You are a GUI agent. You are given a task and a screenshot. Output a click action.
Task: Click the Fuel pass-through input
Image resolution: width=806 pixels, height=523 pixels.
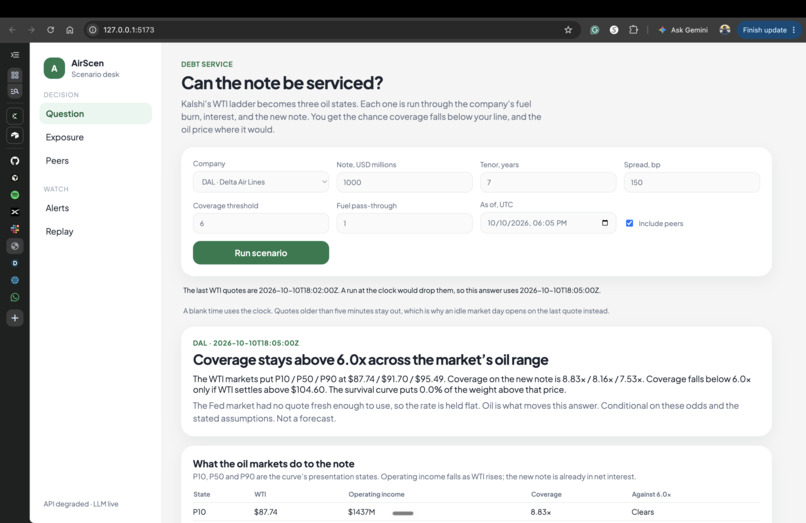tap(405, 223)
